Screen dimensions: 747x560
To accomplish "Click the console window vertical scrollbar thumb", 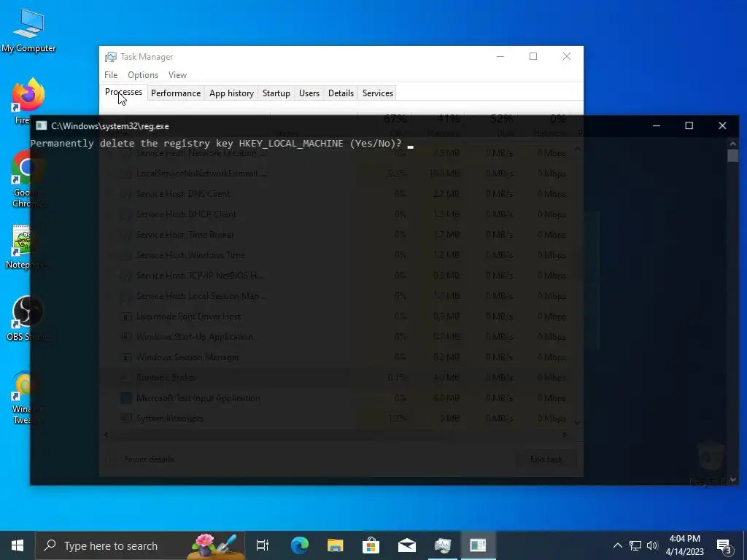I will tap(732, 156).
